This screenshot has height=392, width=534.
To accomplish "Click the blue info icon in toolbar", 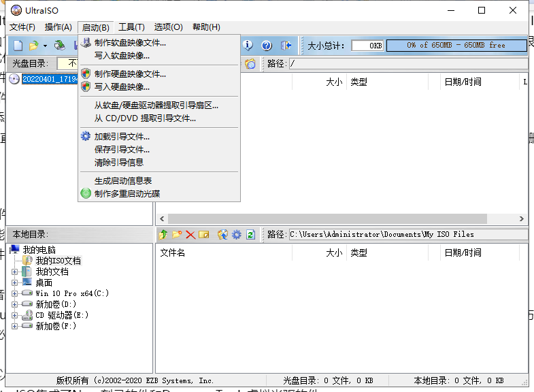I will tap(248, 46).
